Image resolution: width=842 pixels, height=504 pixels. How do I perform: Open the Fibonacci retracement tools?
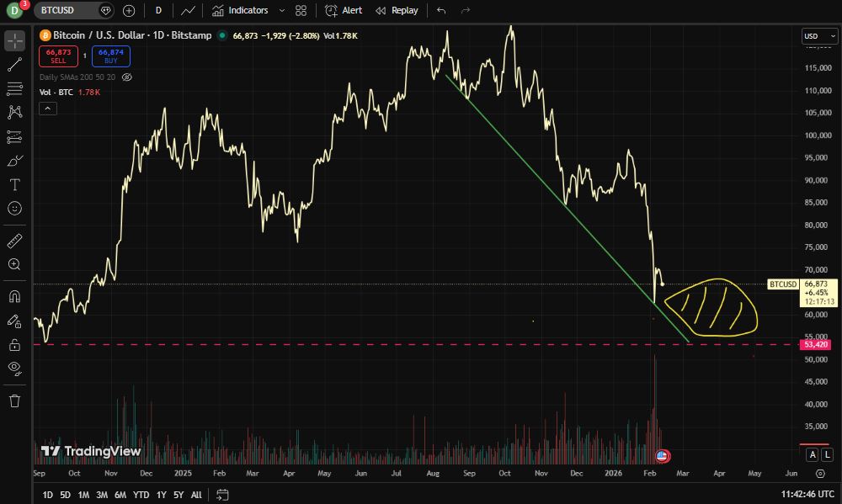tap(14, 88)
